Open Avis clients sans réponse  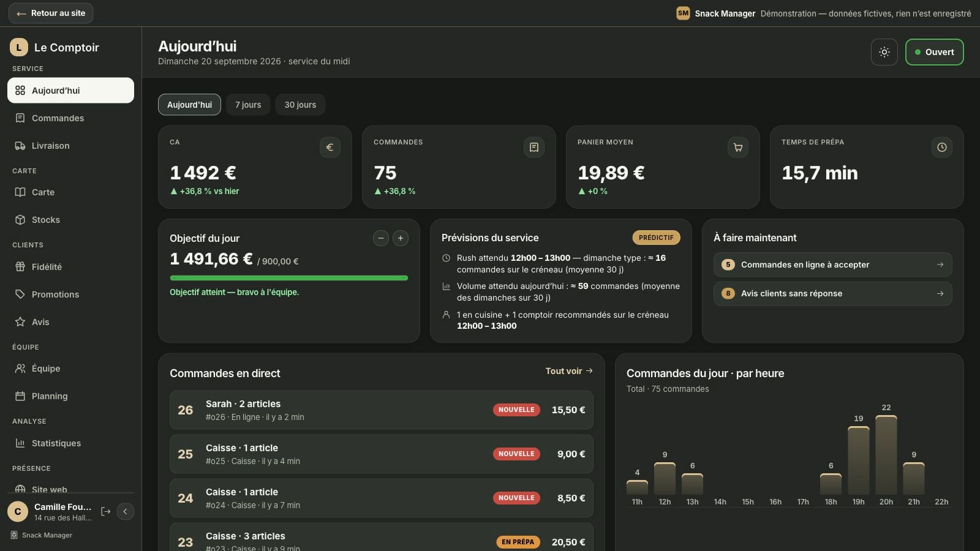pos(832,293)
